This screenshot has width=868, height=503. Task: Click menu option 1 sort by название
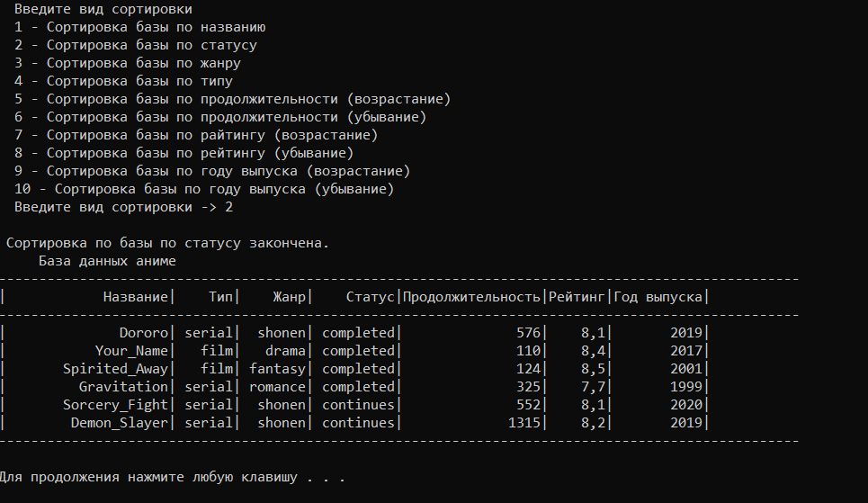(140, 27)
